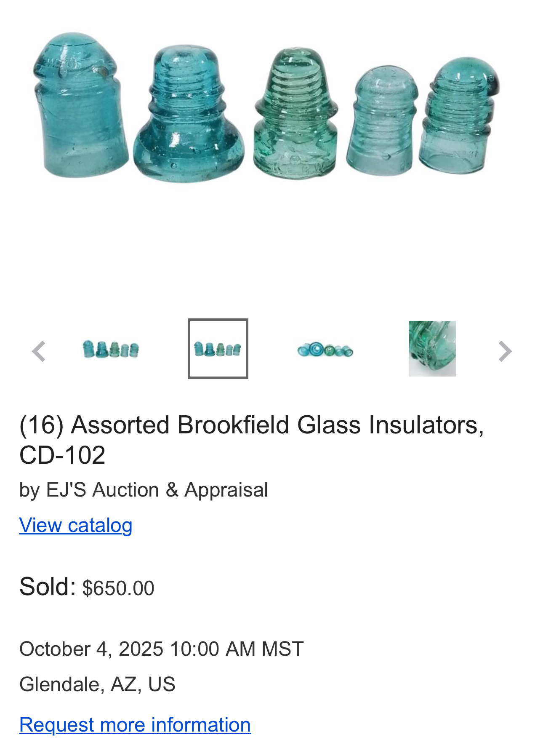The image size is (543, 756).
Task: Click the October 4, 2025 auction date
Action: pyautogui.click(x=161, y=649)
